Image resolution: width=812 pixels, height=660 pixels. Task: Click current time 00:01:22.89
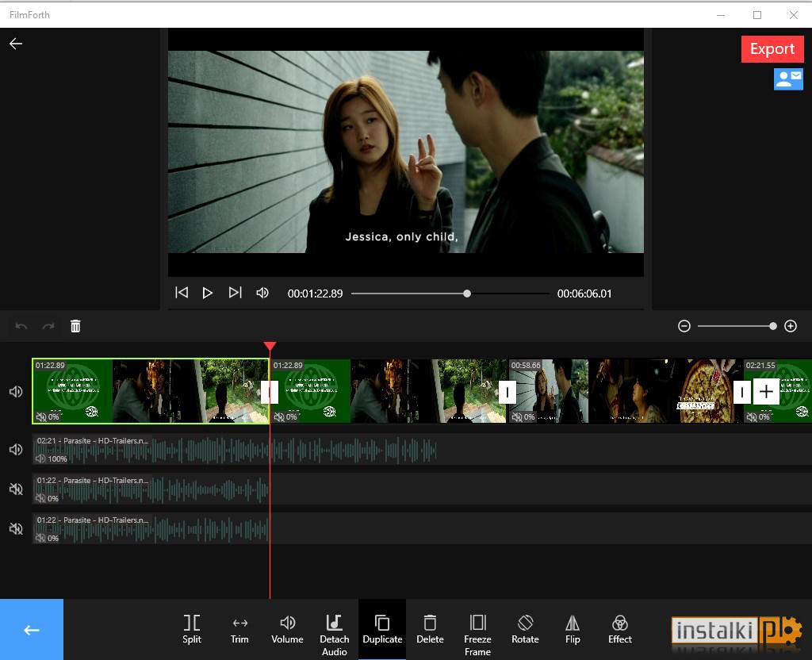pos(316,294)
